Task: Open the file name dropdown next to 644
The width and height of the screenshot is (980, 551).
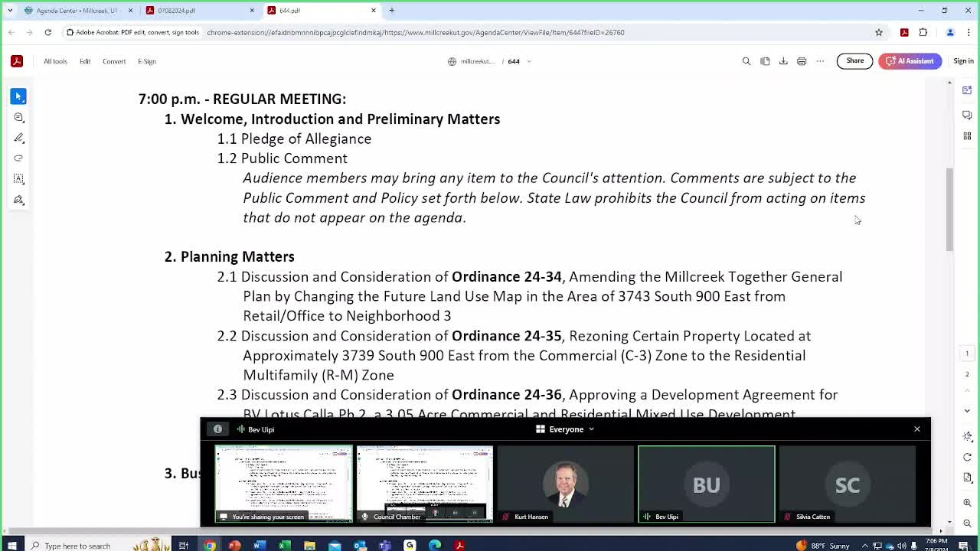Action: click(x=528, y=61)
